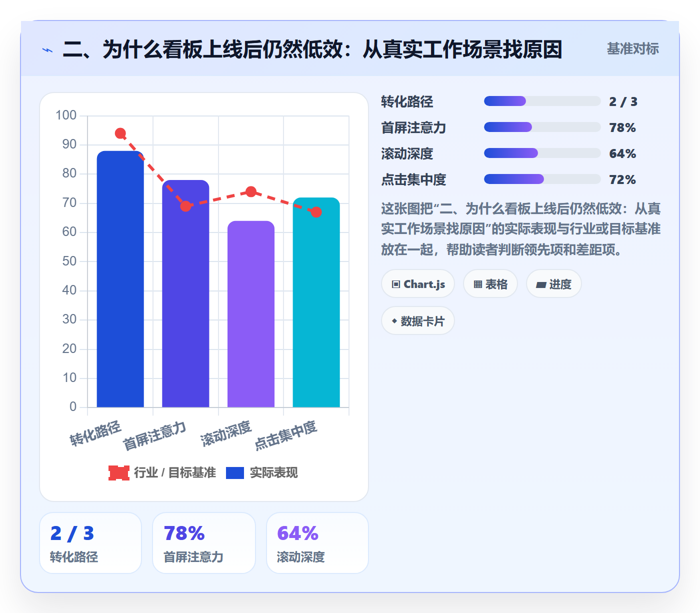Click the progress bar beside the 78% value

coord(542,127)
